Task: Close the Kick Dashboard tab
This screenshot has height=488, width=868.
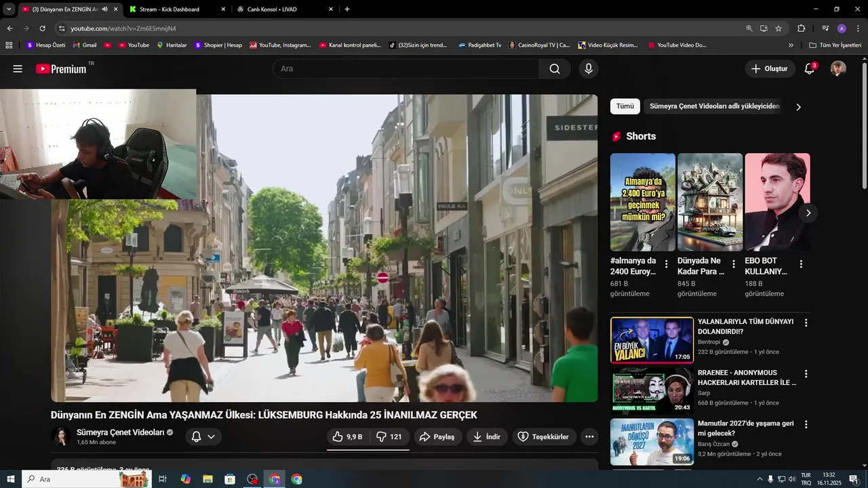Action: click(x=223, y=9)
